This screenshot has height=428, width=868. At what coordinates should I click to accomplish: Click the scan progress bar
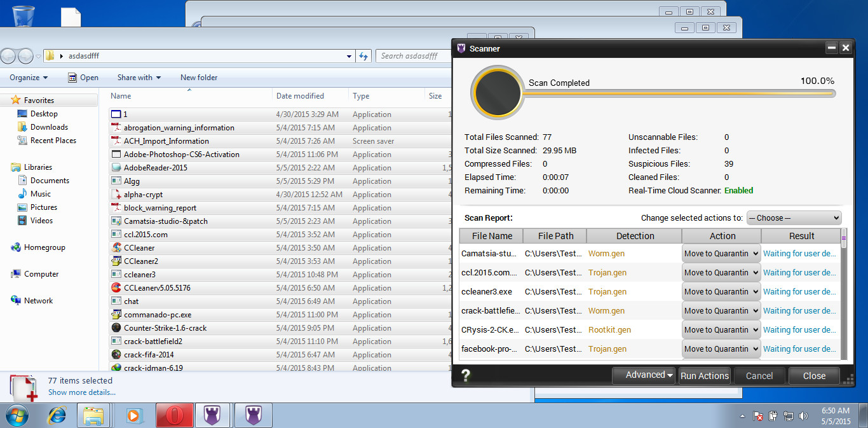(679, 93)
